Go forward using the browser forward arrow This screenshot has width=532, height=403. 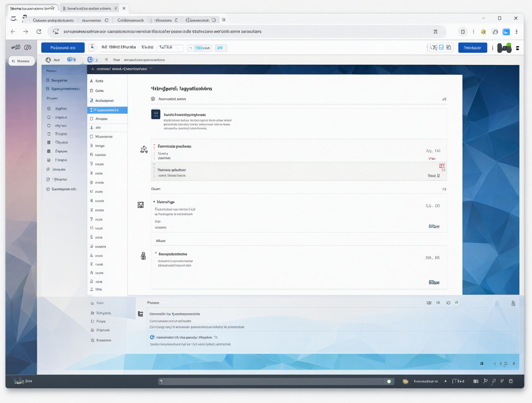click(26, 31)
